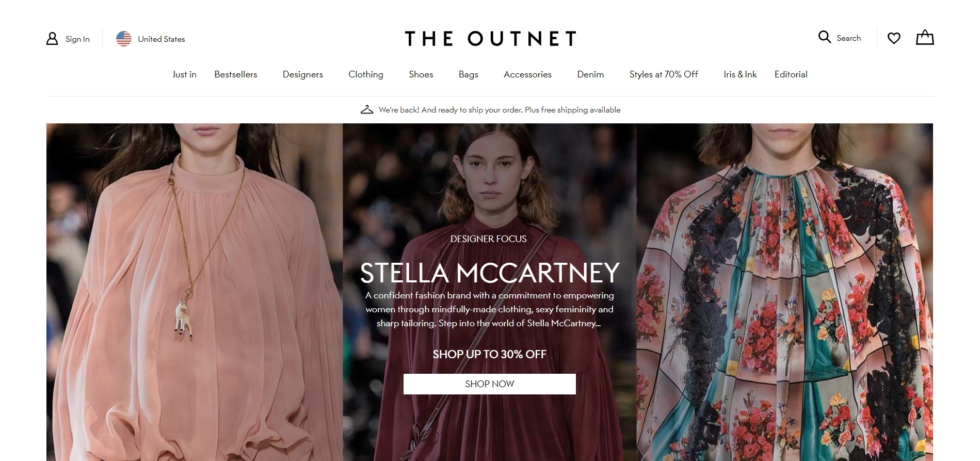
Task: Visit the Iris & Ink section
Action: (740, 74)
